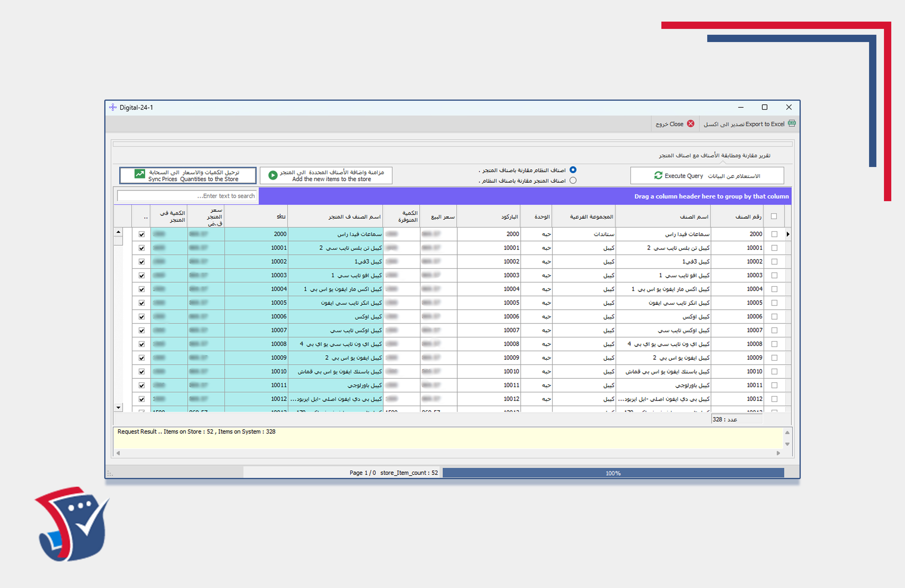Click the Export to Excel icon
Screen dimensions: 905x588
792,123
